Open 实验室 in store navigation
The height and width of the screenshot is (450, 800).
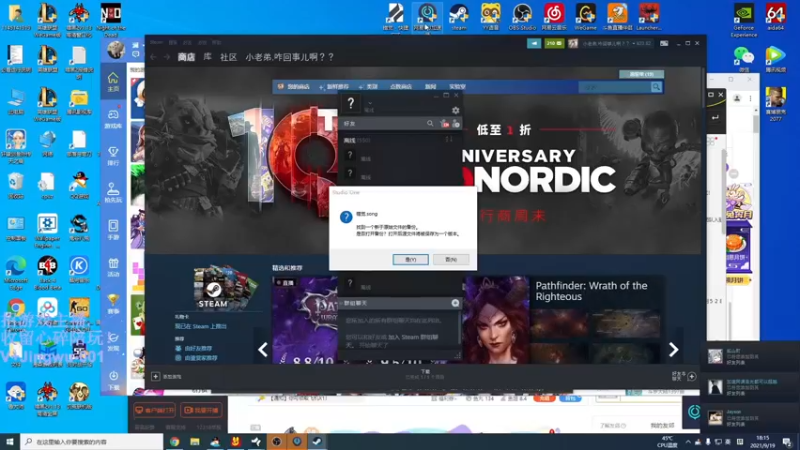[x=457, y=87]
